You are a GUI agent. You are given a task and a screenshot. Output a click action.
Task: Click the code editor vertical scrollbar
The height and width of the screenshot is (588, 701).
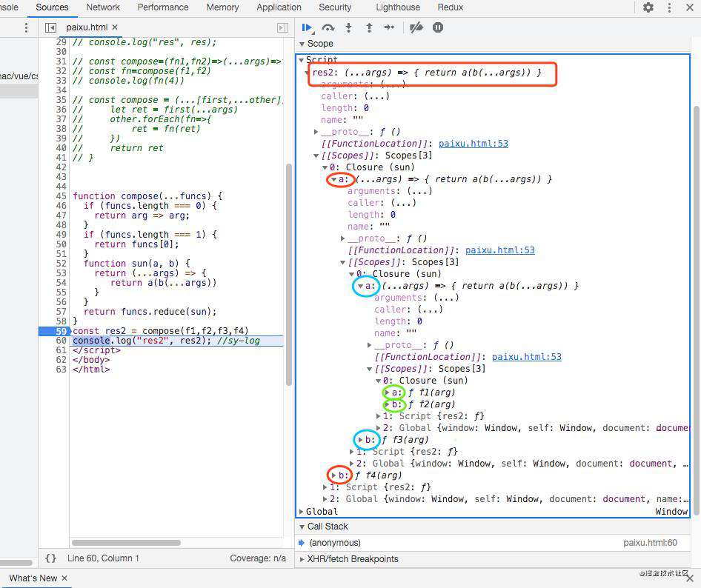coord(289,275)
